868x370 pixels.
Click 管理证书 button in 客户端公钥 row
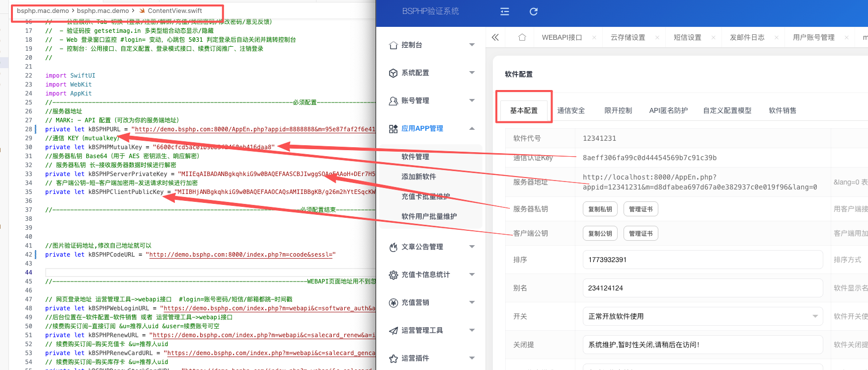coord(641,234)
